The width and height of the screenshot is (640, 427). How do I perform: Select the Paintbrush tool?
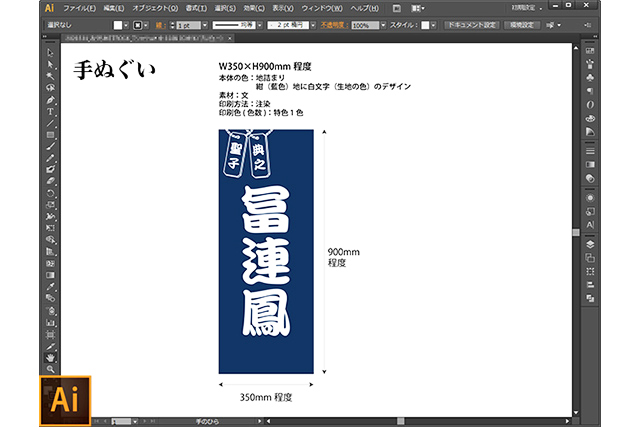click(x=51, y=146)
